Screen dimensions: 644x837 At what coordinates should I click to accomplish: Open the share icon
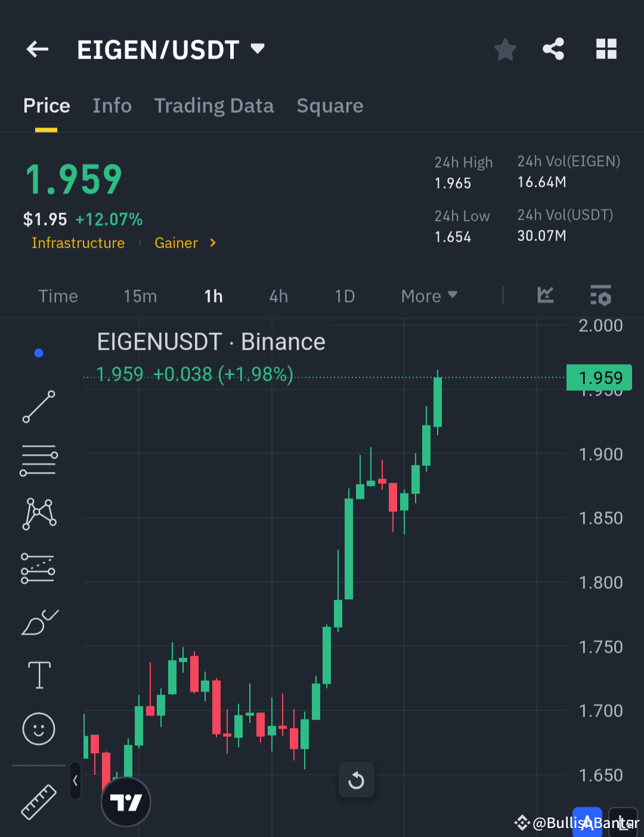[553, 50]
